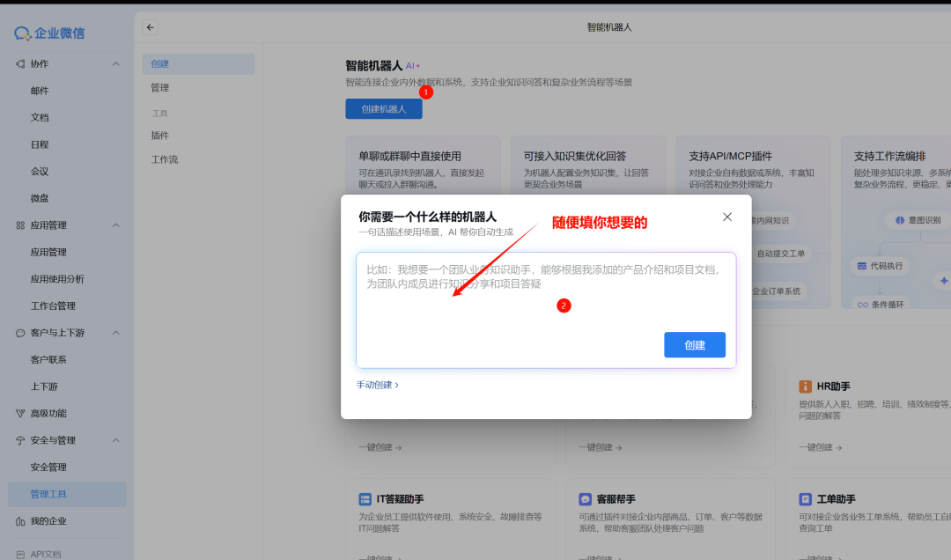Click the 可接入知识集优化回答 card
The height and width of the screenshot is (560, 951).
pos(587,165)
